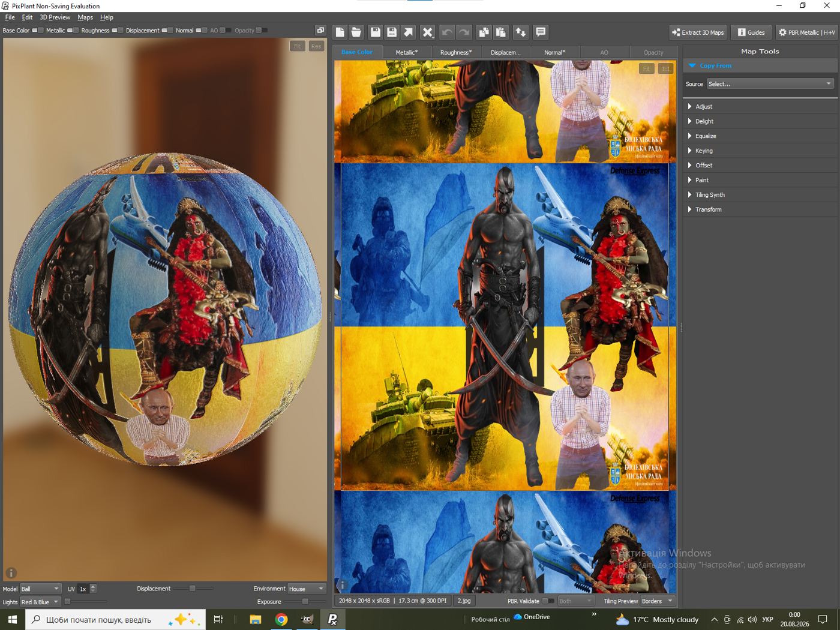Click the Guides button

click(751, 32)
